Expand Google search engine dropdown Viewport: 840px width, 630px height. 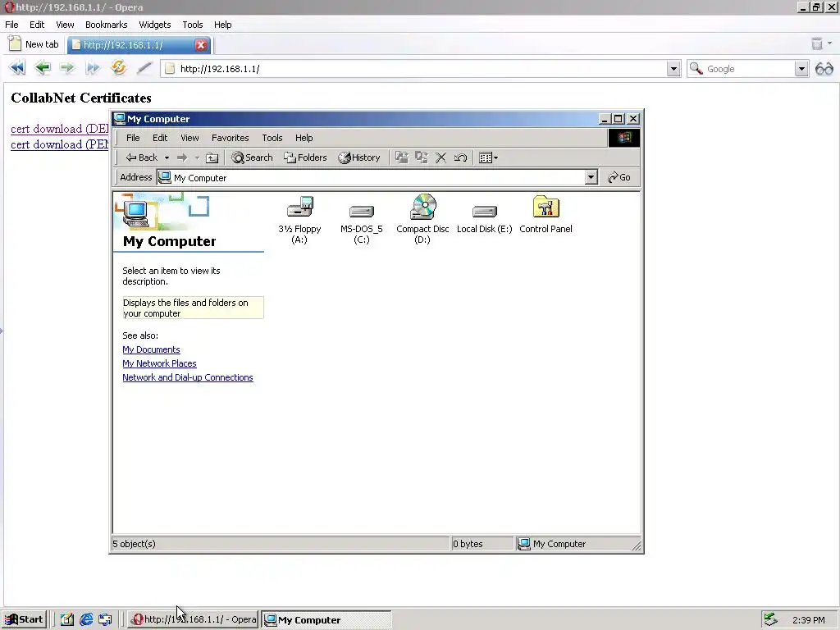pos(801,69)
